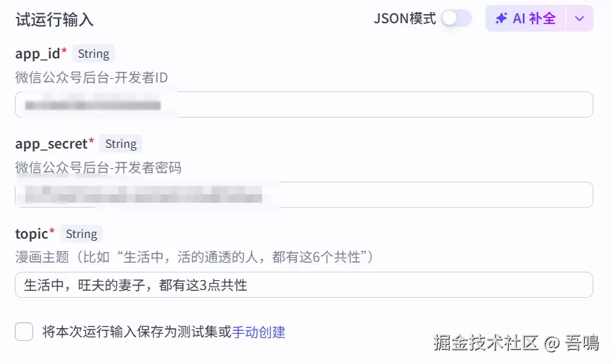
Task: Click the app_id field label
Action: click(x=38, y=54)
